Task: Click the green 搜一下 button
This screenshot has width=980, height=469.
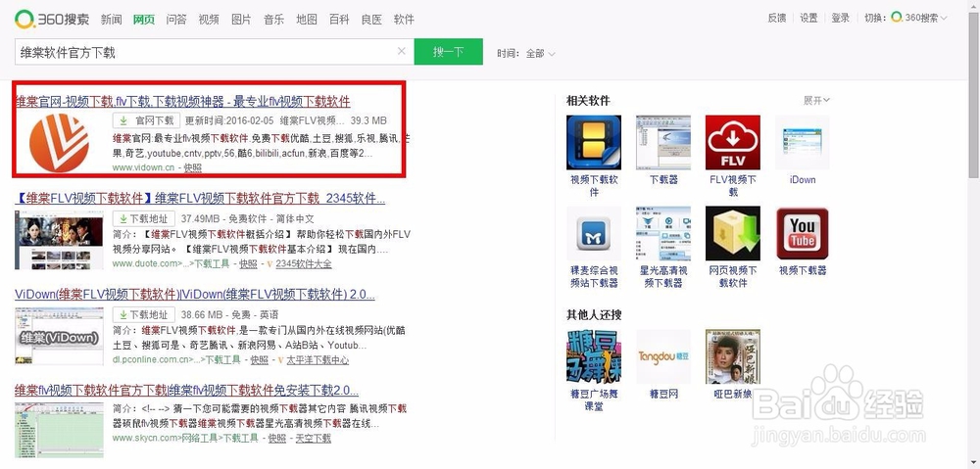Action: (x=448, y=52)
